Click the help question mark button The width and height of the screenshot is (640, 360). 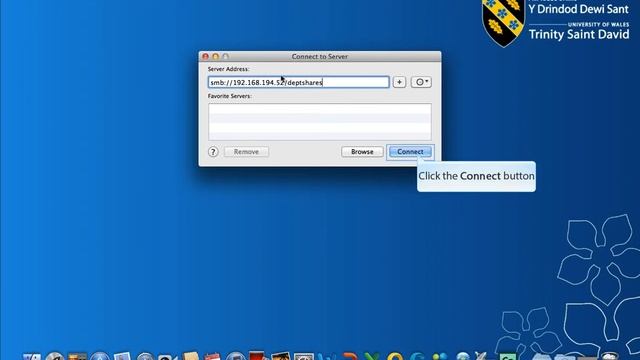213,152
